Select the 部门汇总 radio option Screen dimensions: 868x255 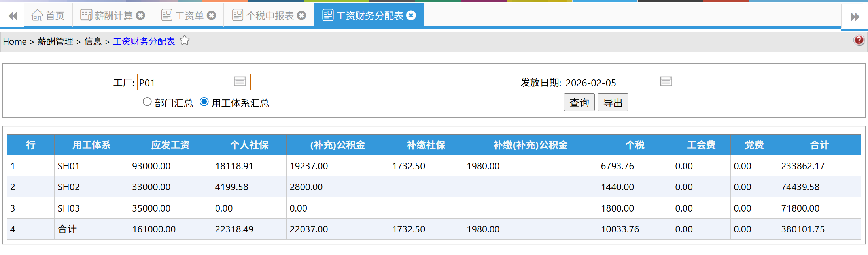tap(147, 102)
